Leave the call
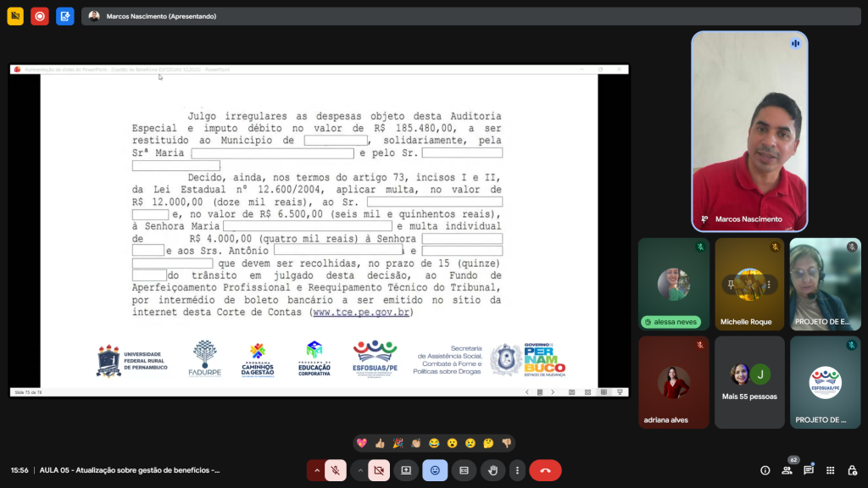 [x=545, y=470]
